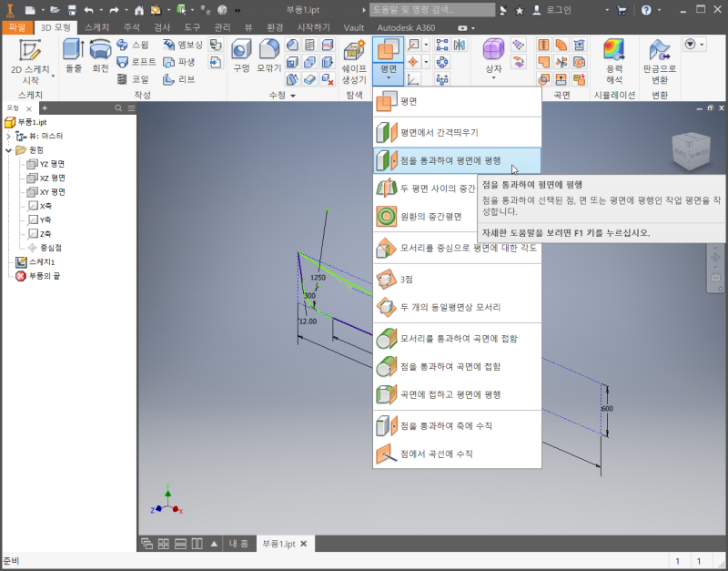Screen dimensions: 728x571
Task: Open Stress Analysis (응력 해석)
Action: 614,61
